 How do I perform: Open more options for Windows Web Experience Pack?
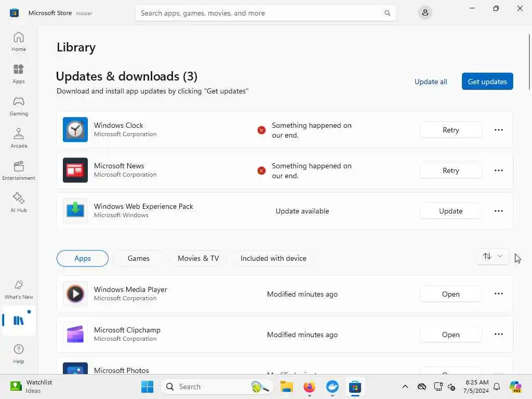click(x=498, y=211)
